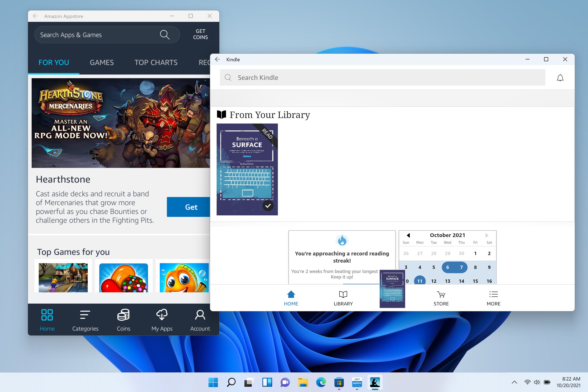This screenshot has width=588, height=392.
Task: Switch to Kindle taskbar icon
Action: (x=375, y=382)
